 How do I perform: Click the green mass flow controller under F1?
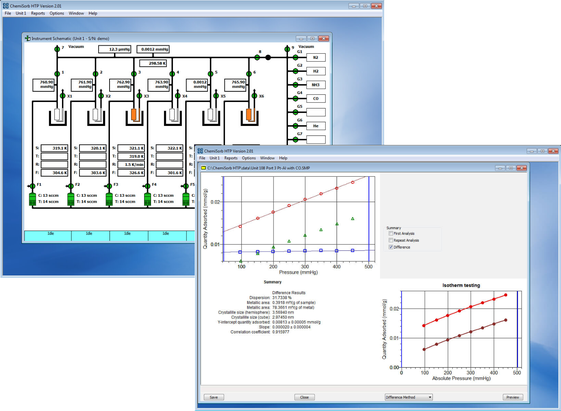pos(32,199)
